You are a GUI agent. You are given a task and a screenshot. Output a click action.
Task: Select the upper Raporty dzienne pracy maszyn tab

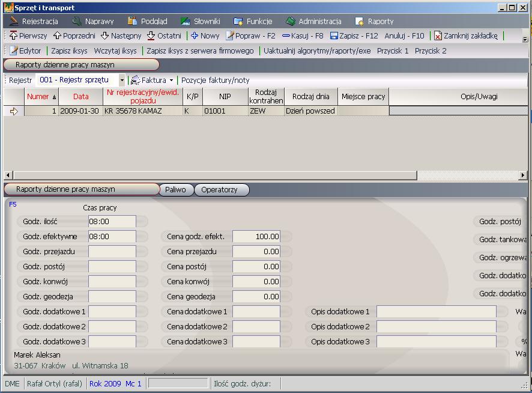[81, 64]
